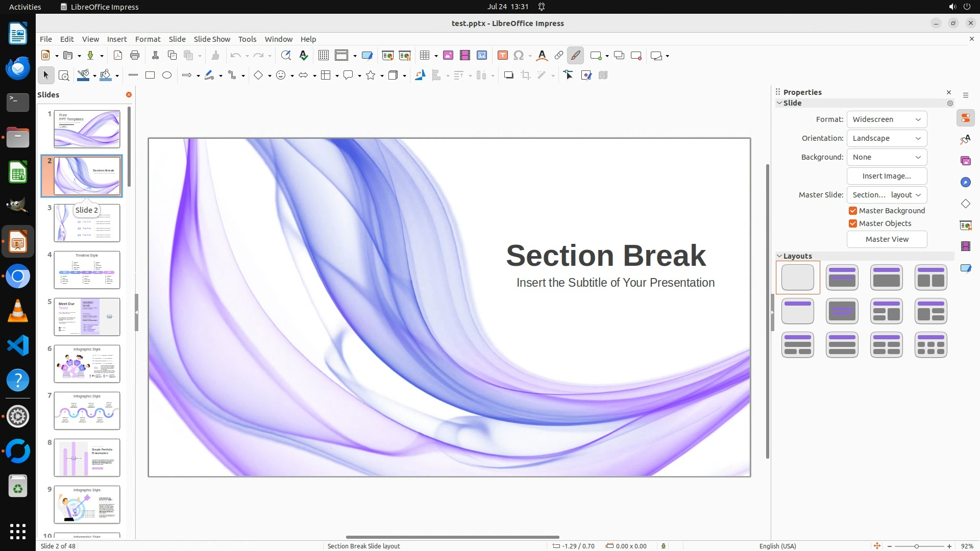Click the Crop Image tool icon
Viewport: 980px width, 551px height.
point(525,76)
